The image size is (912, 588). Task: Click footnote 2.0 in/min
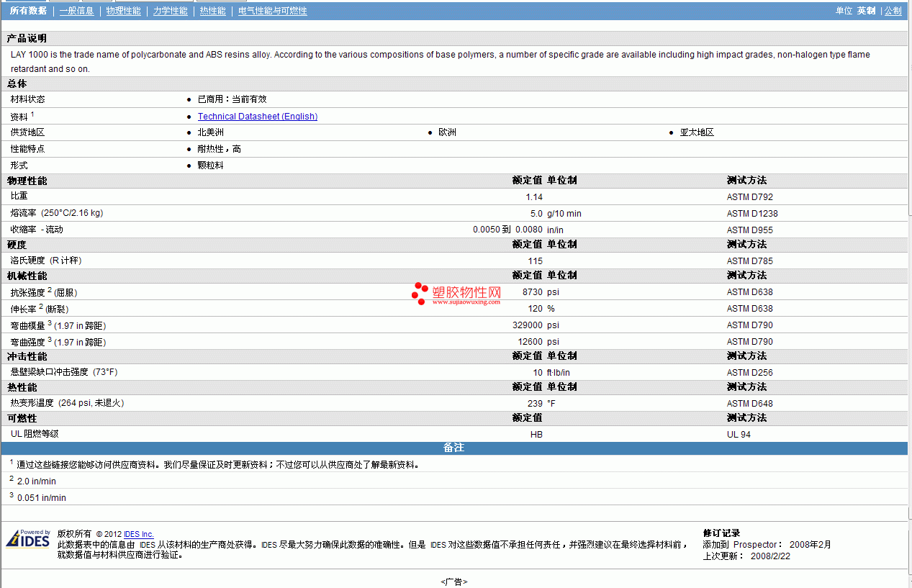37,481
